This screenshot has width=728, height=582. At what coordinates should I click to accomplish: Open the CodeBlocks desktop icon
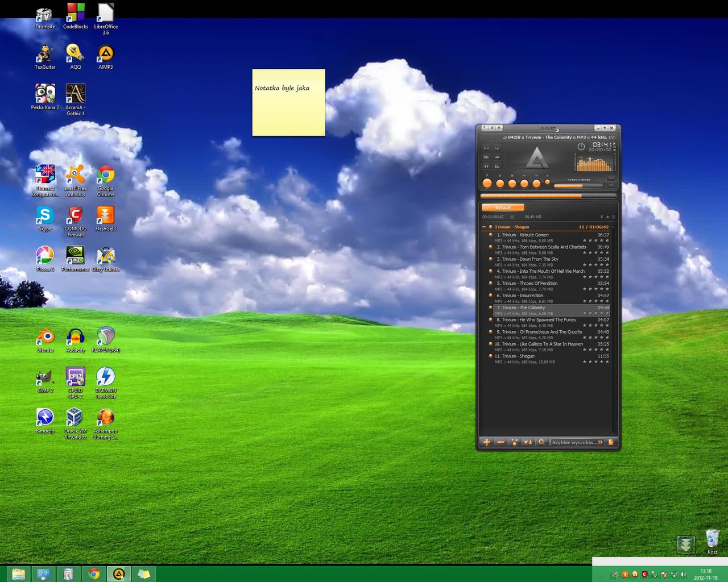pyautogui.click(x=76, y=16)
